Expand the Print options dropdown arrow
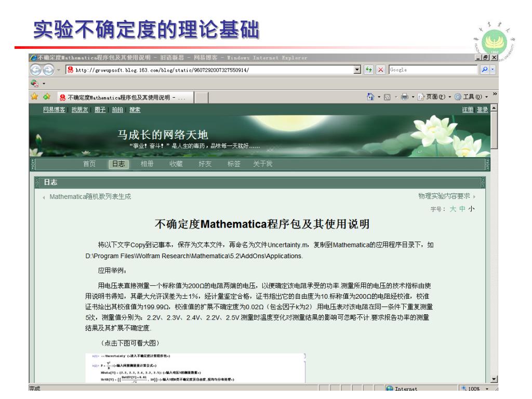 coord(413,97)
